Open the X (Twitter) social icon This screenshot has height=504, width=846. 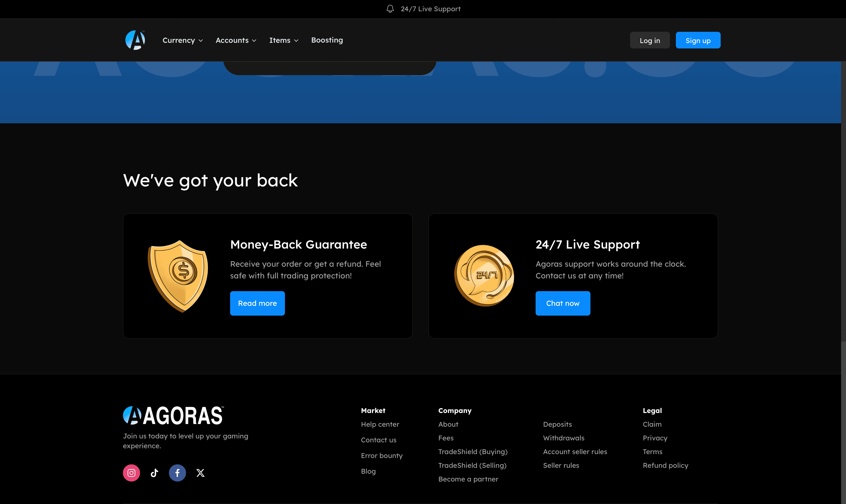pos(200,473)
